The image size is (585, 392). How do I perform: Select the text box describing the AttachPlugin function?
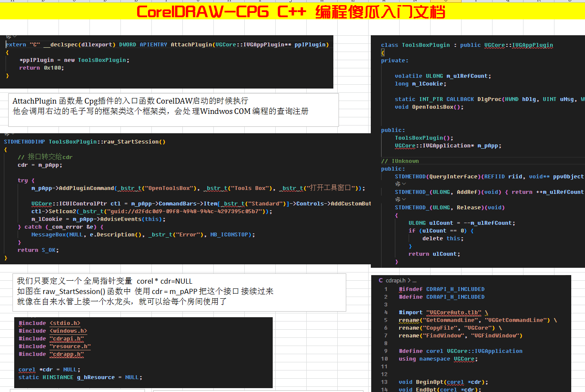point(173,110)
